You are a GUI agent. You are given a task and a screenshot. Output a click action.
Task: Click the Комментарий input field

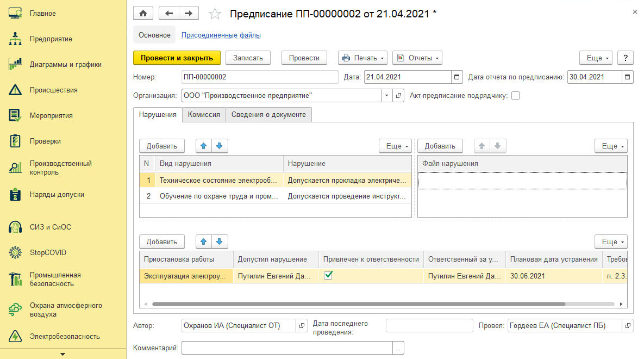click(x=287, y=348)
